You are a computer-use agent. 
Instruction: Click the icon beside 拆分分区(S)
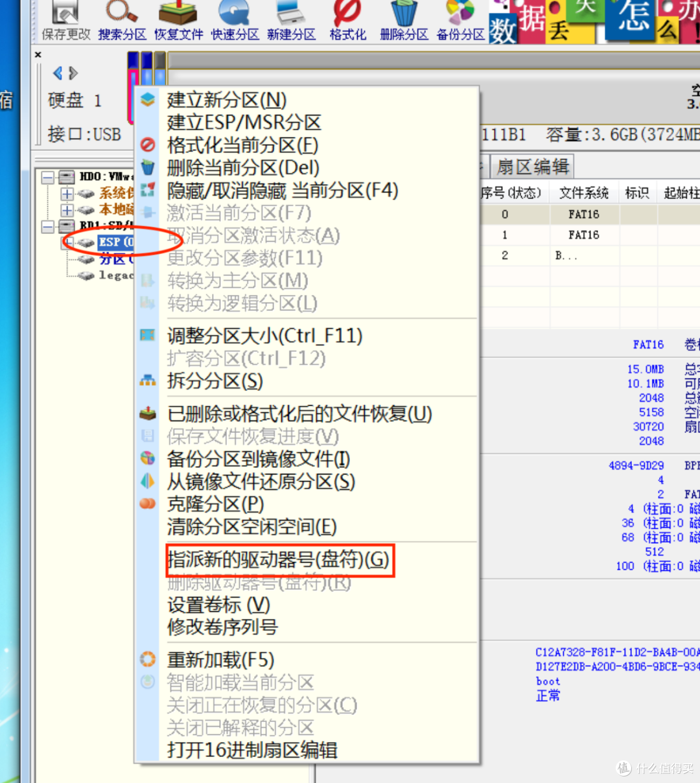[148, 380]
